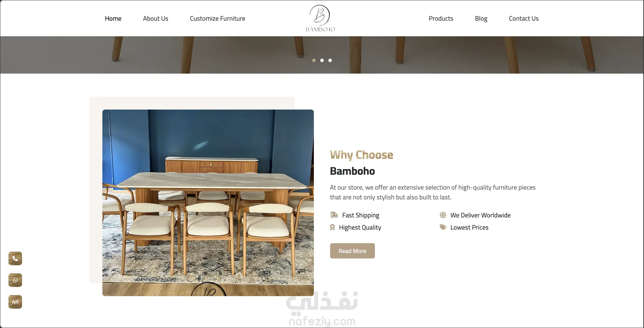Screen dimensions: 644x328
Task: Select the second carousel slide dot
Action: (322, 60)
